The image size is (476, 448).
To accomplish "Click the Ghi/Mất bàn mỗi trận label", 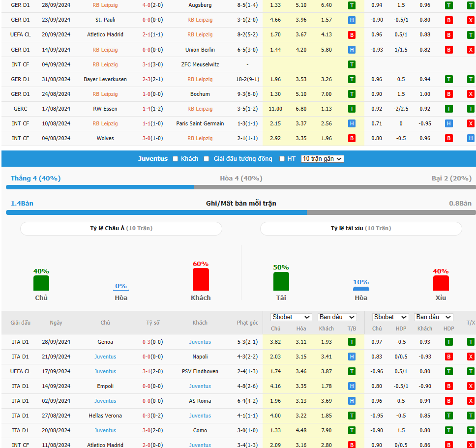I will 241,204.
